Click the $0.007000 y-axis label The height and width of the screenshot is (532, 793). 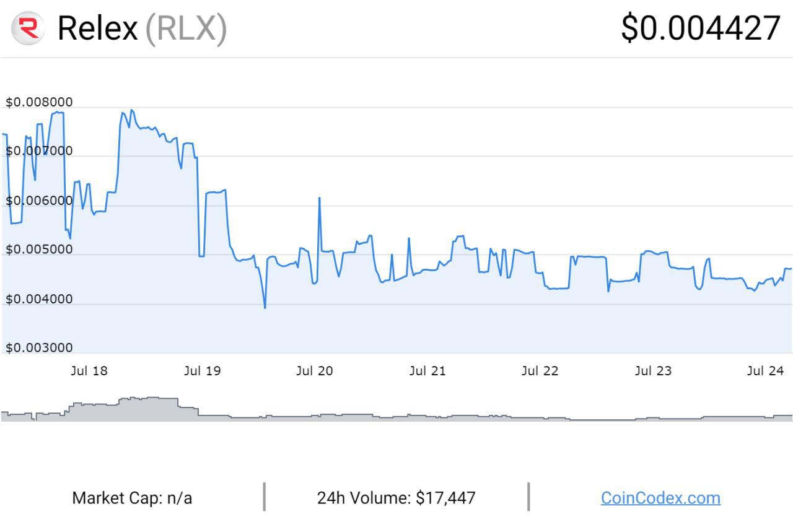39,151
